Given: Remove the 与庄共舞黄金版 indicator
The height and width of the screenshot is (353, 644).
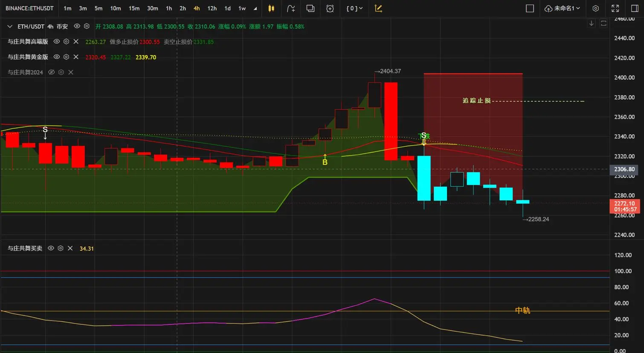Looking at the screenshot, I should coord(76,57).
